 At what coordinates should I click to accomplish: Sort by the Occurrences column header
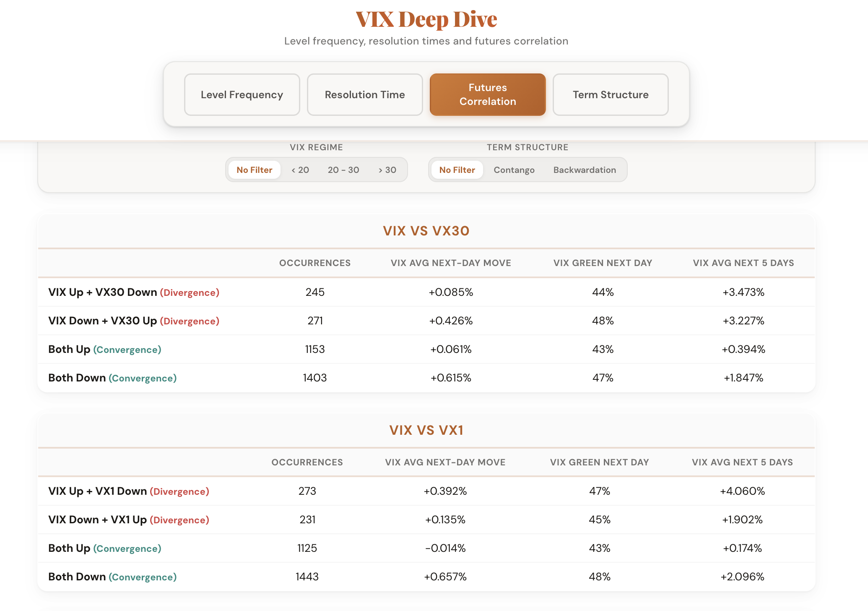315,263
